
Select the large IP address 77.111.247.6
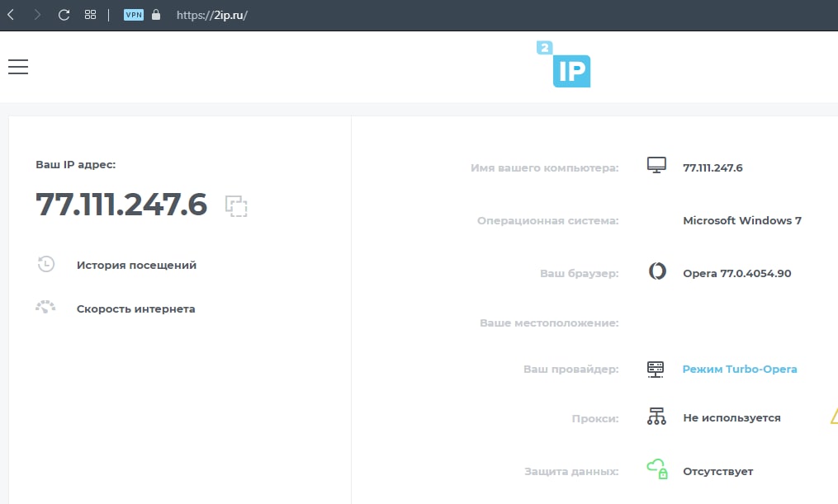tap(121, 205)
